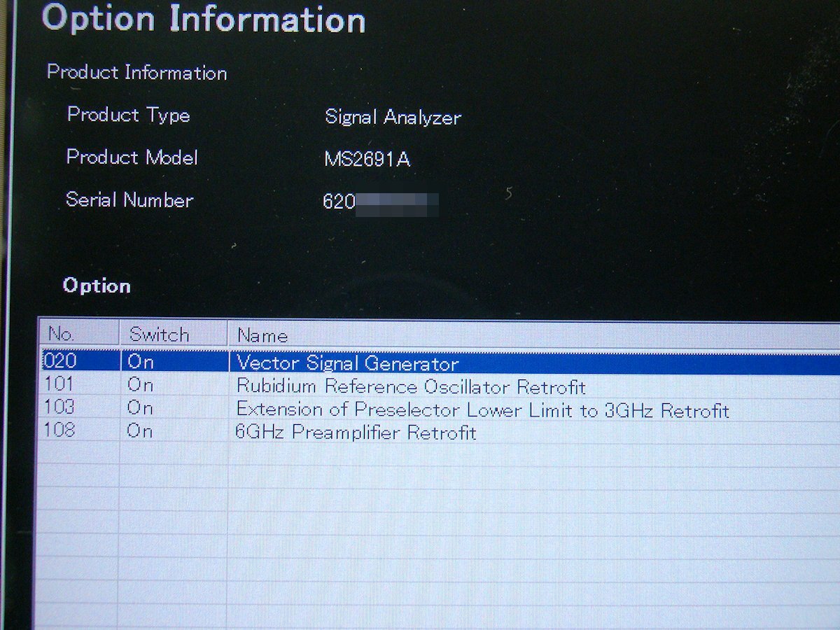Click option number 103 cell

click(x=59, y=407)
